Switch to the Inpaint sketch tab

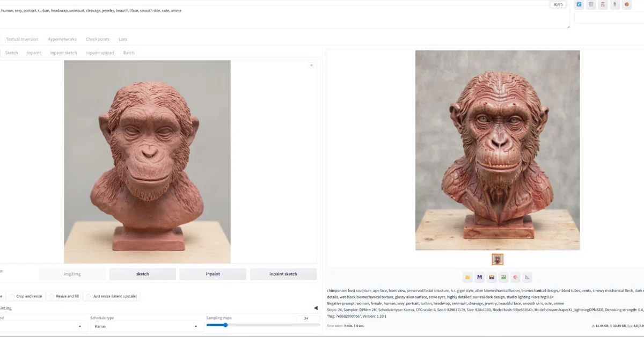point(63,53)
